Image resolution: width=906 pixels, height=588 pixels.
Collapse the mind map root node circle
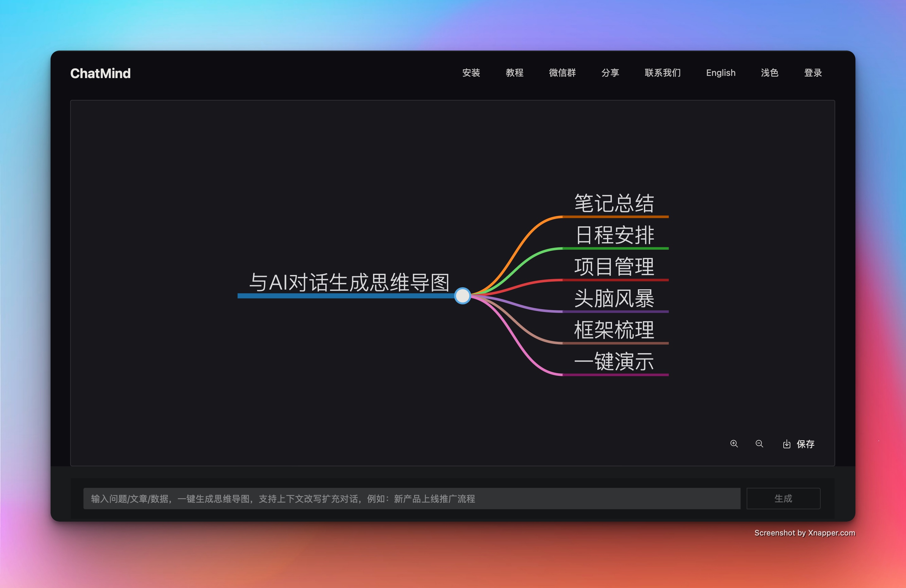click(x=462, y=296)
